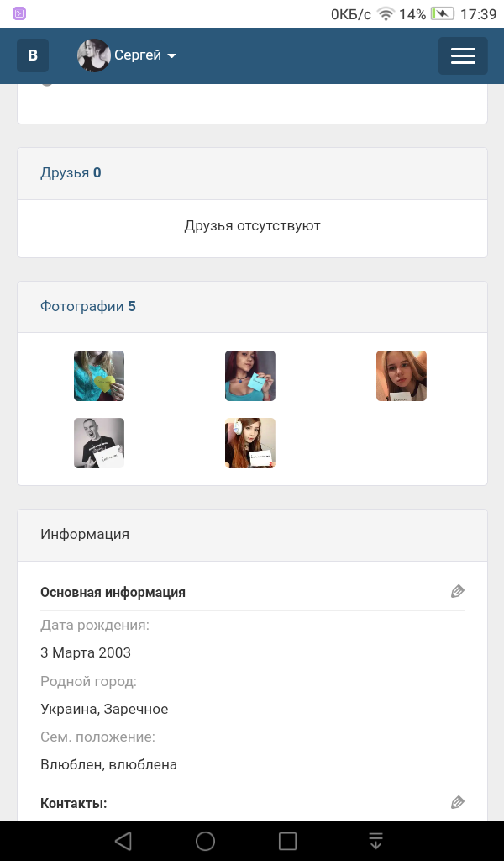This screenshot has width=504, height=861.
Task: Open the photo of girl with headphones
Action: point(250,443)
